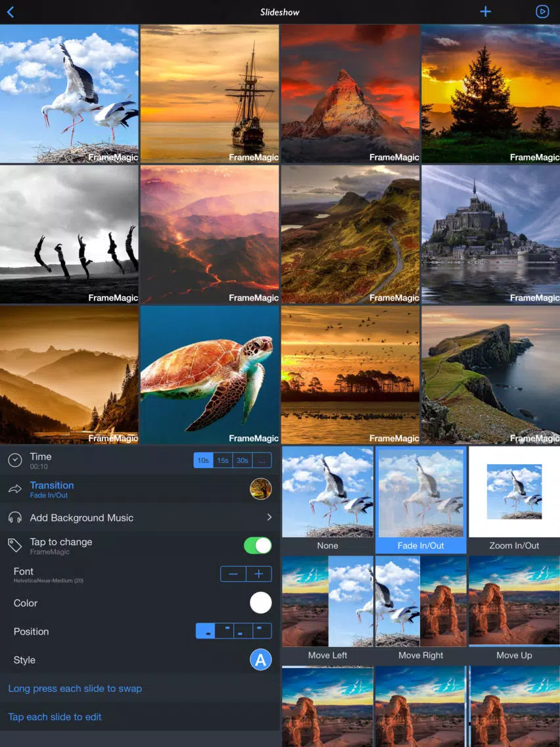This screenshot has width=560, height=747.
Task: Increase font size with plus button
Action: pyautogui.click(x=259, y=574)
